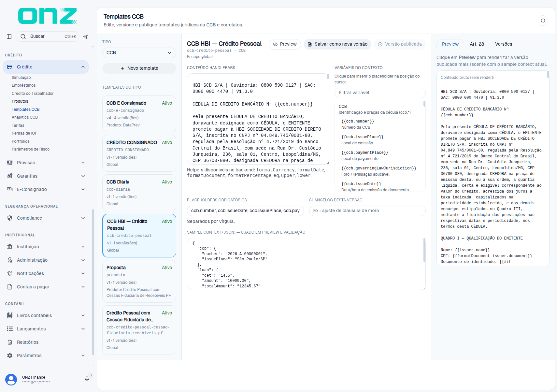Click the Versão publicada button
Screen dimensions: 557x392
pyautogui.click(x=400, y=44)
